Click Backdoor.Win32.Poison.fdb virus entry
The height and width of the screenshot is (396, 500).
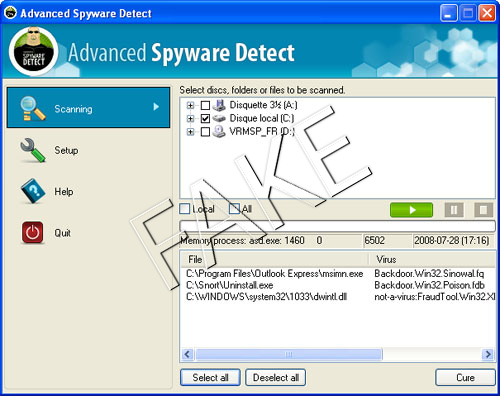[x=429, y=285]
